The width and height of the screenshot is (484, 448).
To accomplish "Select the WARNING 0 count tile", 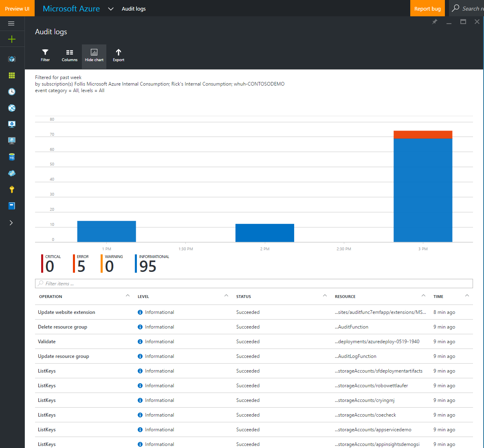I will point(112,264).
